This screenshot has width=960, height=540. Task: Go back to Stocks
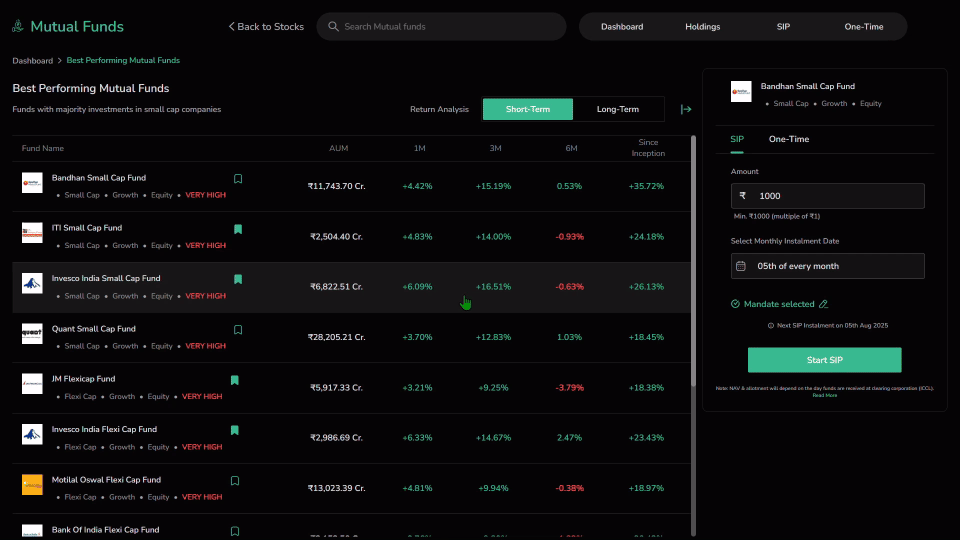pyautogui.click(x=266, y=27)
